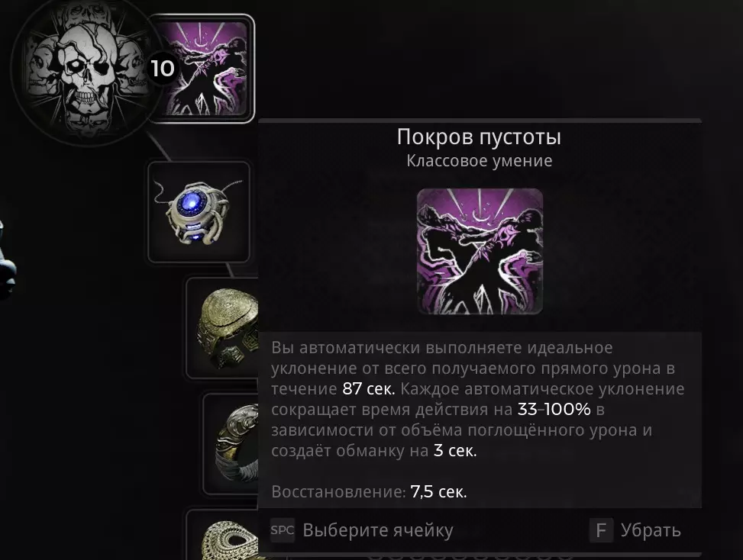743x560 pixels.
Task: Click the Восстановление cooldown line
Action: [369, 491]
